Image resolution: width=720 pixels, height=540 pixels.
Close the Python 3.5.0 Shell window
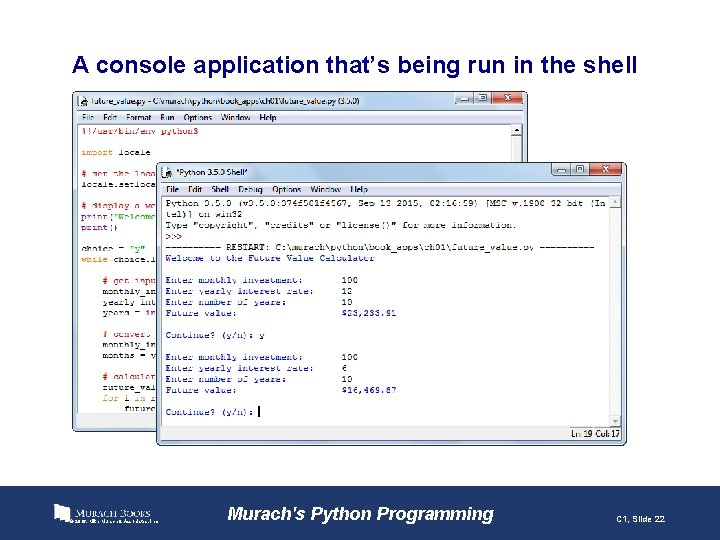606,169
